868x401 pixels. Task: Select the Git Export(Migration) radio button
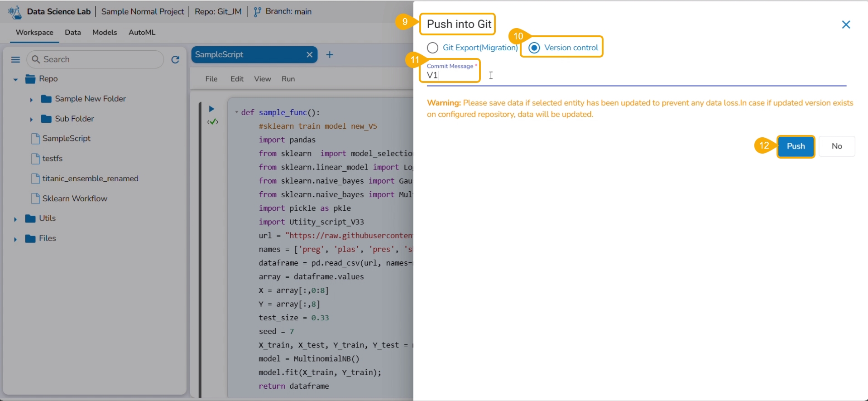[x=432, y=48]
